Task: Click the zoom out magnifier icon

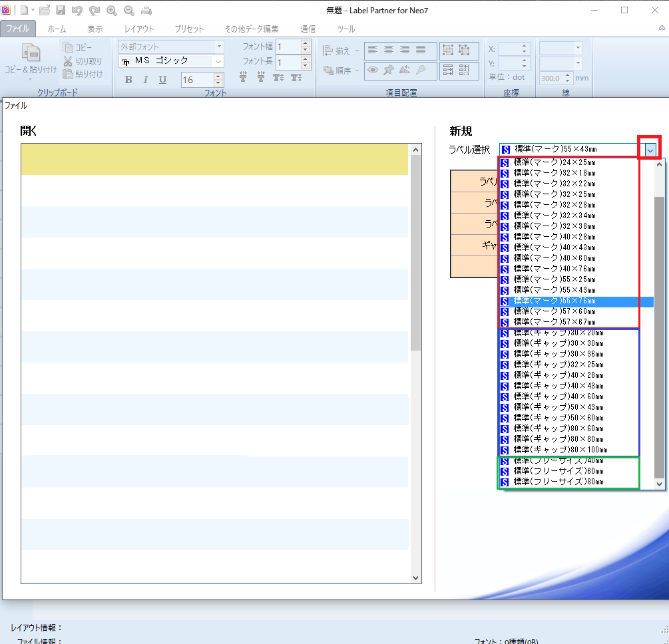Action: 128,10
